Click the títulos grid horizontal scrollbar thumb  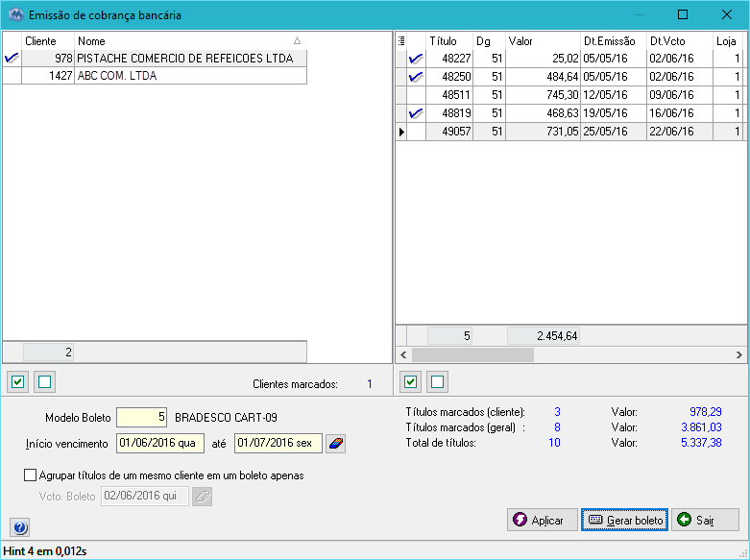pos(472,354)
